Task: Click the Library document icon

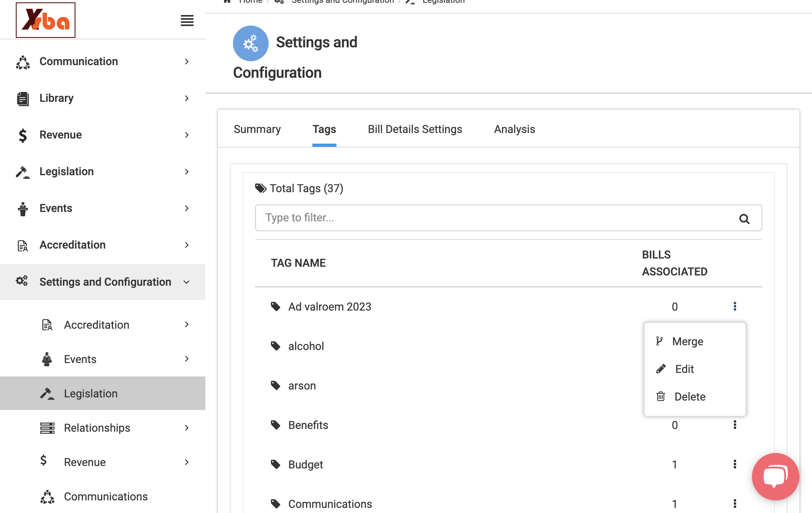Action: [23, 99]
